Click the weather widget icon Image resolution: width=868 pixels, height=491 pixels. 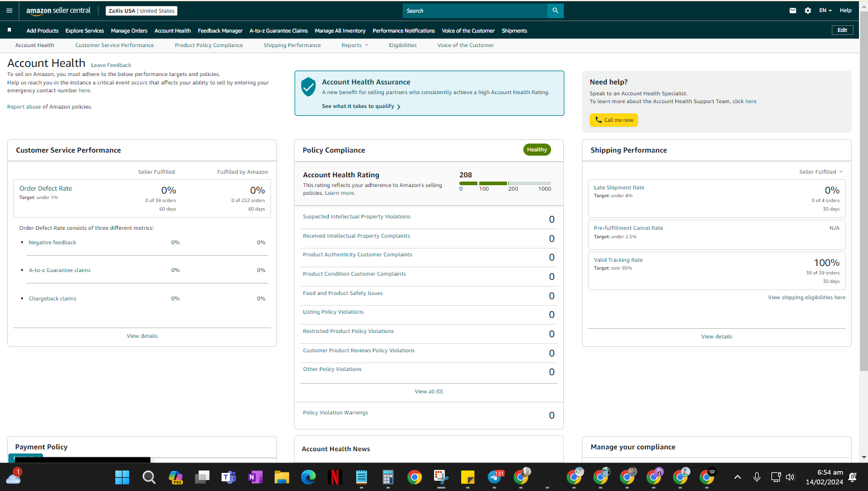13,477
